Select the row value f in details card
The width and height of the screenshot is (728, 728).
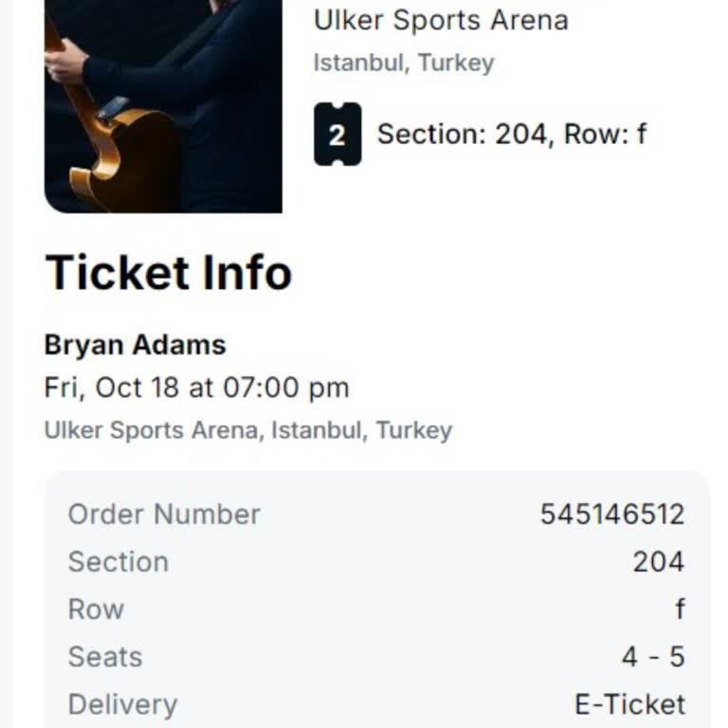(679, 609)
